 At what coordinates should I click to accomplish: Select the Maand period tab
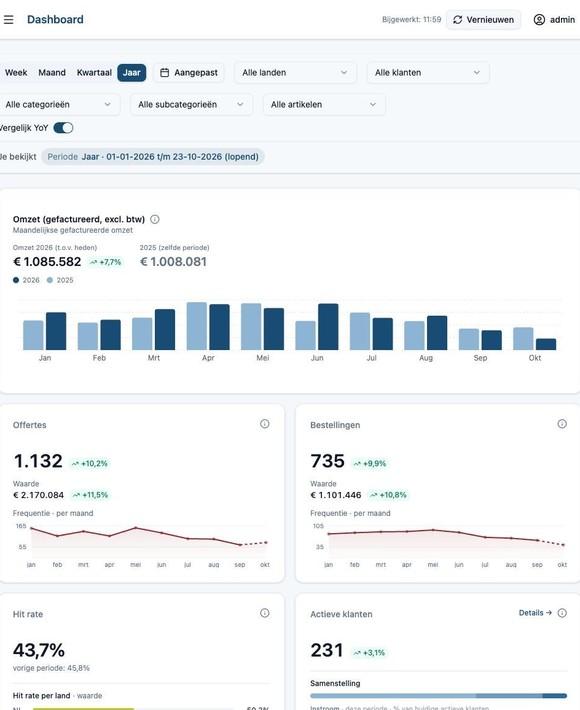pyautogui.click(x=52, y=72)
